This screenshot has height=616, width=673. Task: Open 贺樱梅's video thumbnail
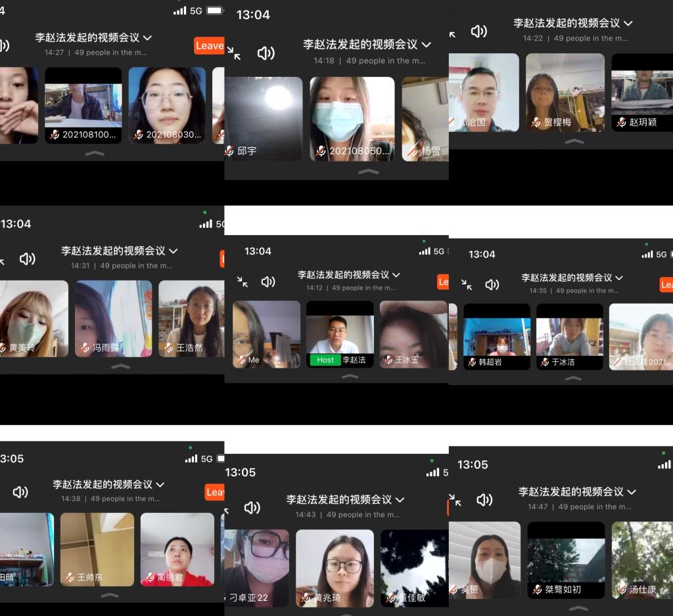coord(565,92)
